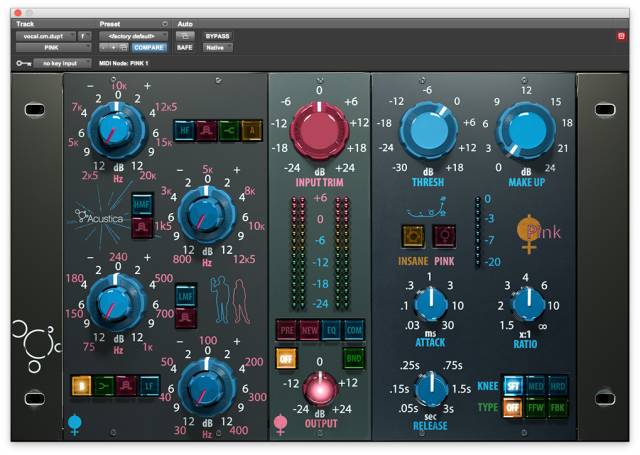The width and height of the screenshot is (640, 455).
Task: Click the OUTPUT pink knob
Action: click(x=320, y=388)
